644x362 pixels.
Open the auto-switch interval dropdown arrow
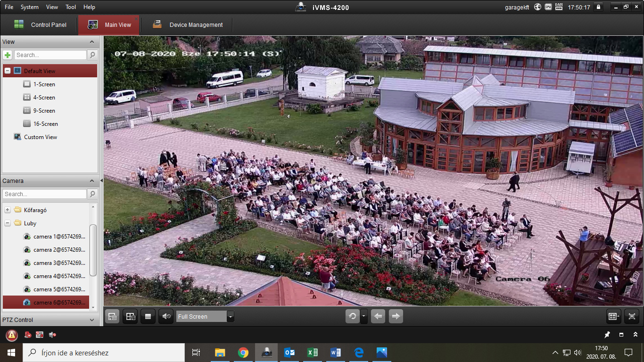(x=363, y=316)
